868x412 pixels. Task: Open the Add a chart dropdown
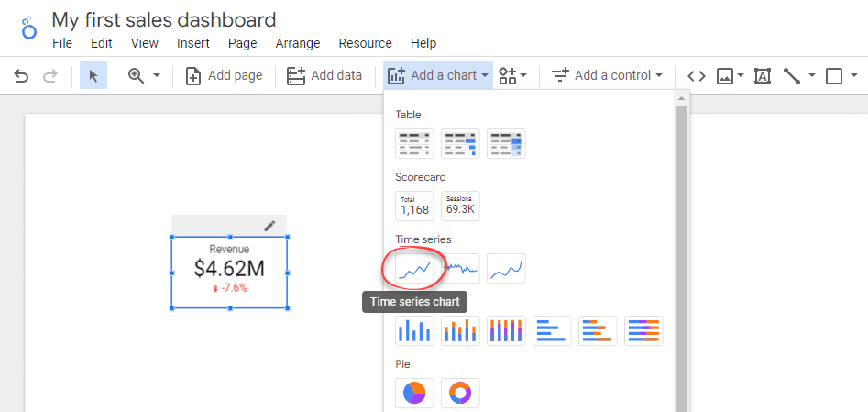coord(438,75)
